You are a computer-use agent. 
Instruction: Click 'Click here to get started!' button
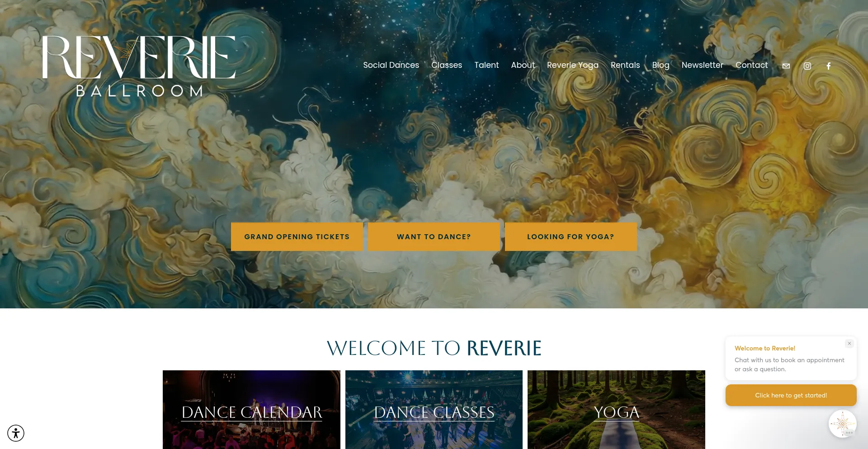pyautogui.click(x=791, y=395)
